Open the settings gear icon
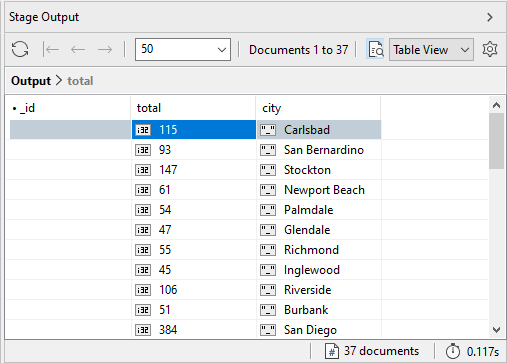507x363 pixels. pos(490,49)
